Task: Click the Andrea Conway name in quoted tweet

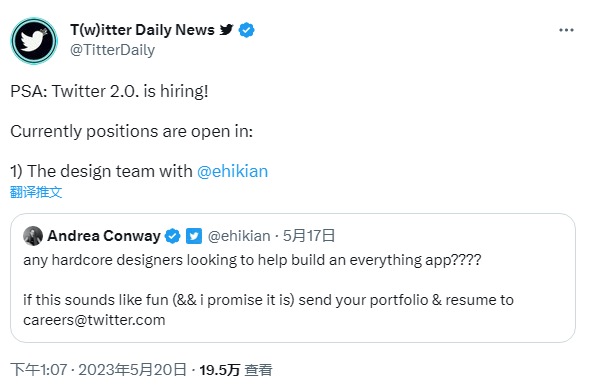Action: click(104, 236)
